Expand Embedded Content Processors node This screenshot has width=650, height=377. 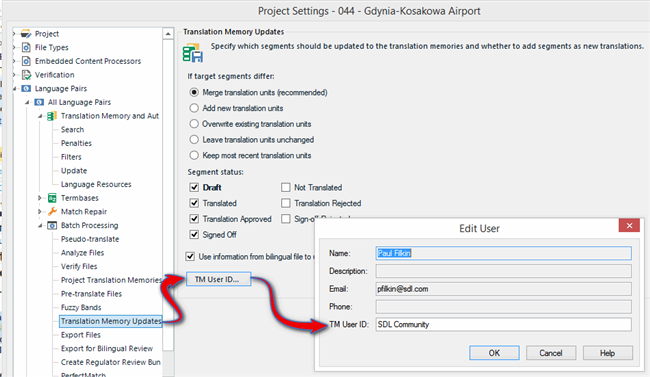14,61
